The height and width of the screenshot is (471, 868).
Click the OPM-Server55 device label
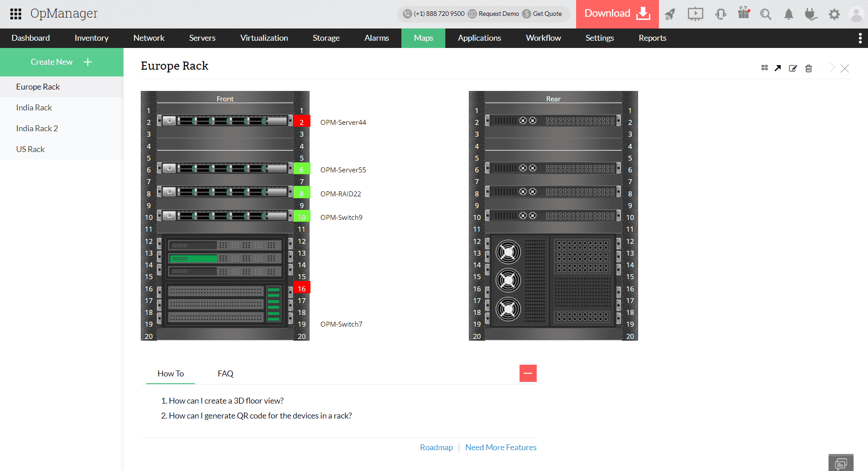(x=343, y=170)
